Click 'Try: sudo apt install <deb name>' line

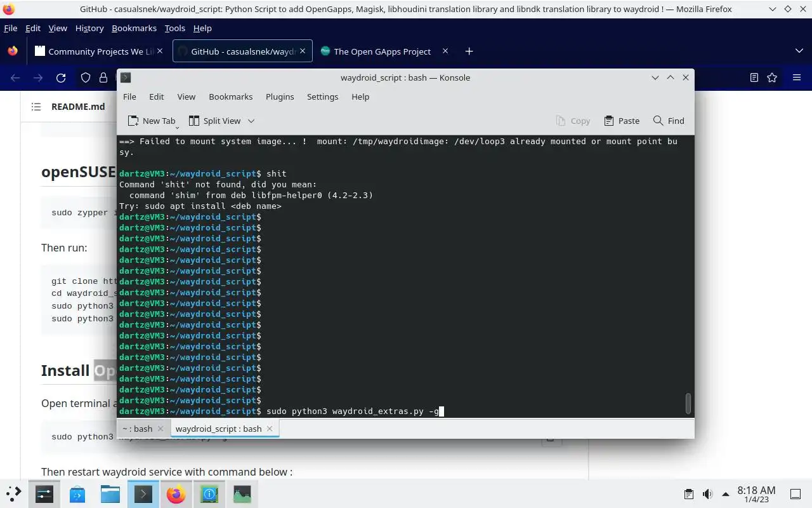200,206
